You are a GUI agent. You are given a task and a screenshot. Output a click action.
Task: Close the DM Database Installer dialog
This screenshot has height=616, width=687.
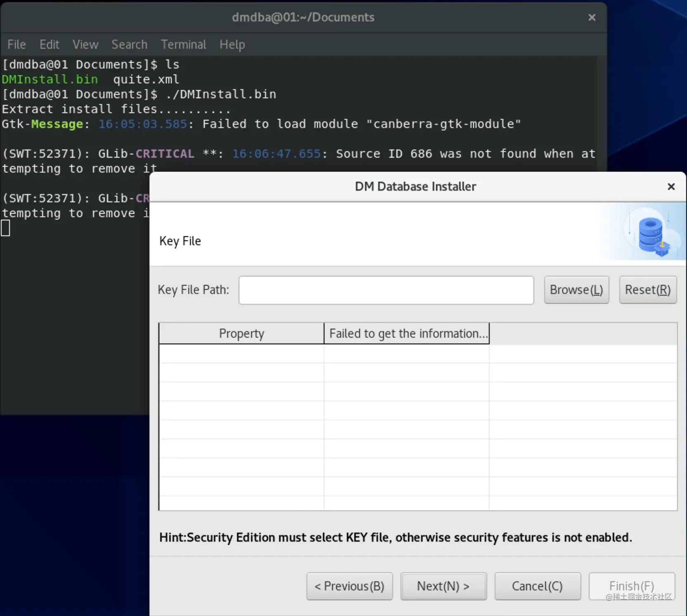click(671, 187)
